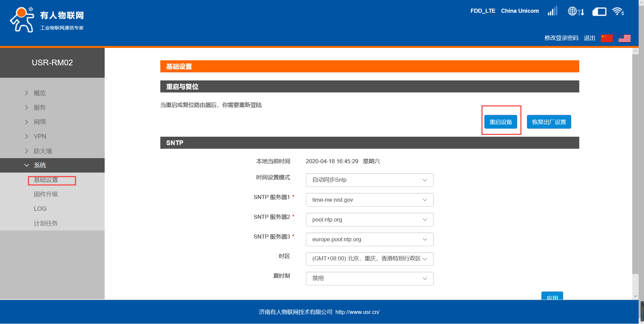Screen dimensions: 644x324
Task: Open the SNTP 服务器1 dropdown
Action: [x=369, y=200]
